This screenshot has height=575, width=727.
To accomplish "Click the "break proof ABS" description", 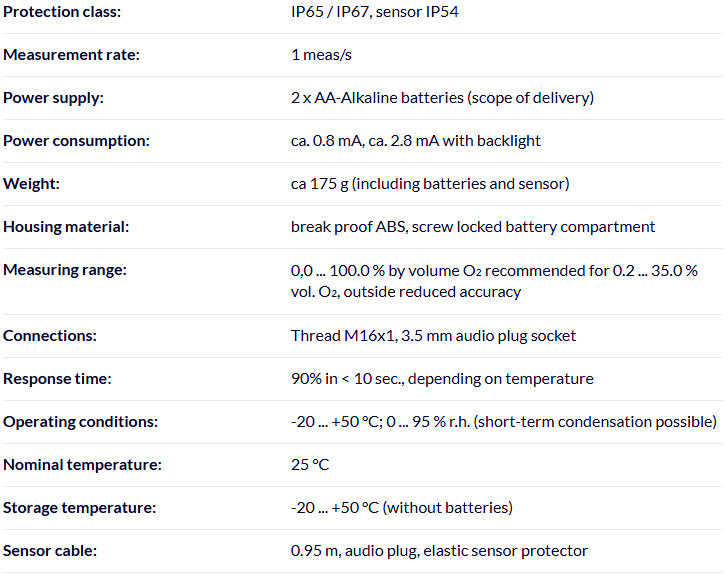I will coord(473,227).
